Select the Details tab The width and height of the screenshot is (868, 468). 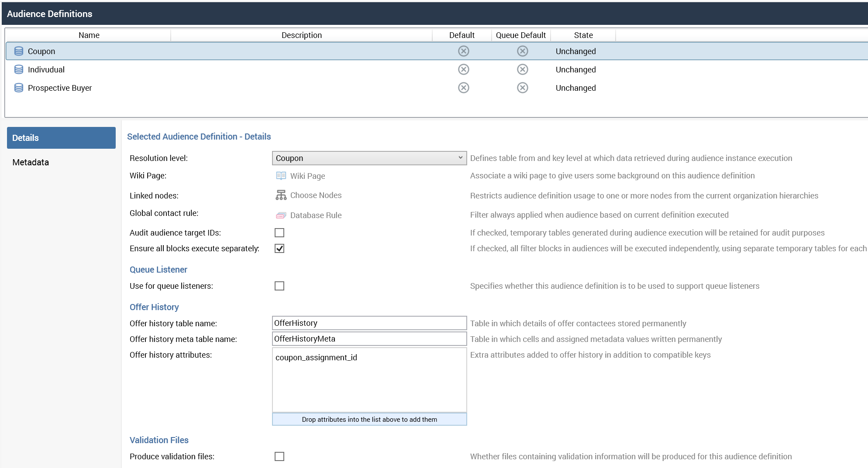tap(61, 138)
